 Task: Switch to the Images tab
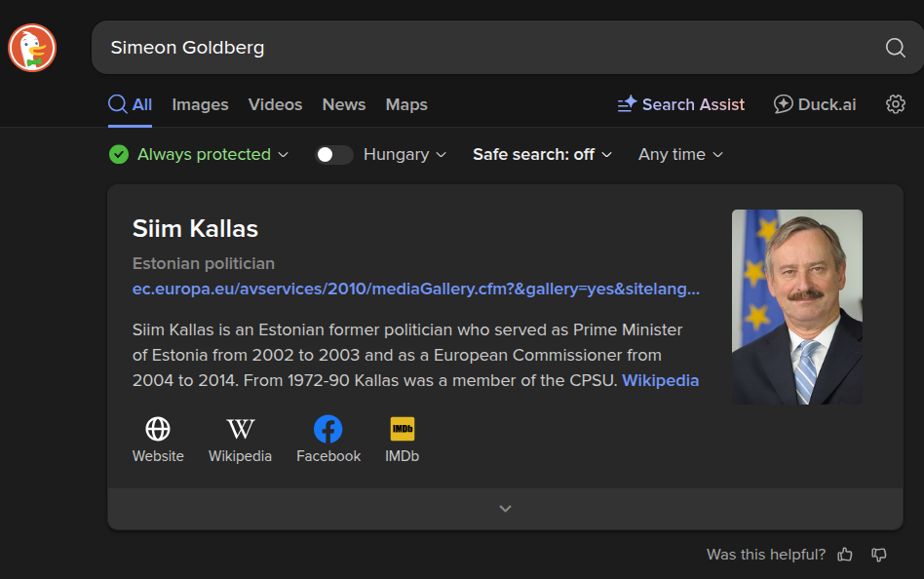click(200, 104)
